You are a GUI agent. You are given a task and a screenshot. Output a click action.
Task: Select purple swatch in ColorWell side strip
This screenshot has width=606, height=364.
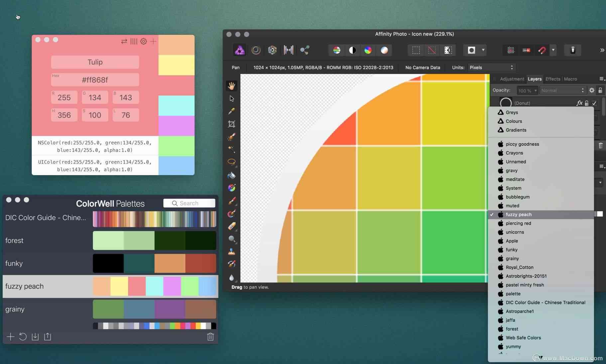tap(177, 126)
